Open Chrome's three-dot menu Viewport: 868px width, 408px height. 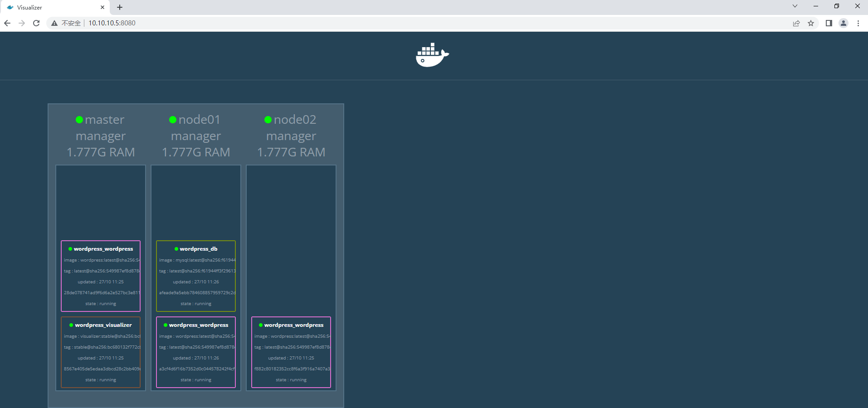[x=858, y=23]
